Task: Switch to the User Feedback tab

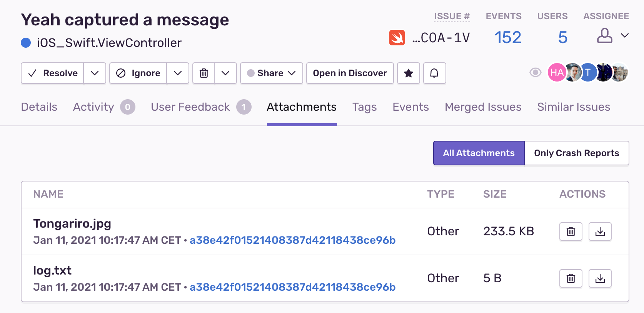Action: (190, 107)
